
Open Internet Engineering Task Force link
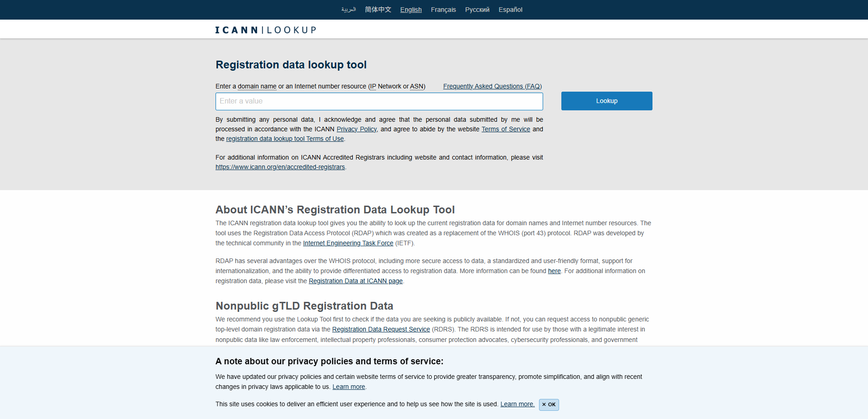[348, 243]
